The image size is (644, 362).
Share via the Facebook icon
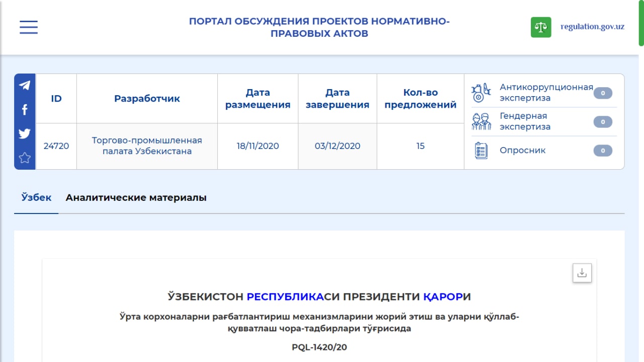click(25, 110)
